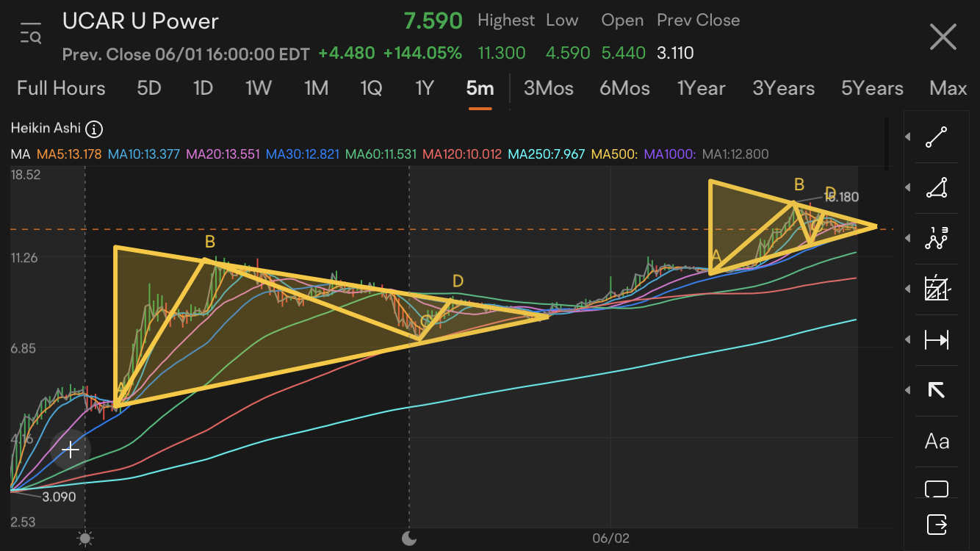980x551 pixels.
Task: Switch to the 1M timeframe tab
Action: click(x=316, y=88)
